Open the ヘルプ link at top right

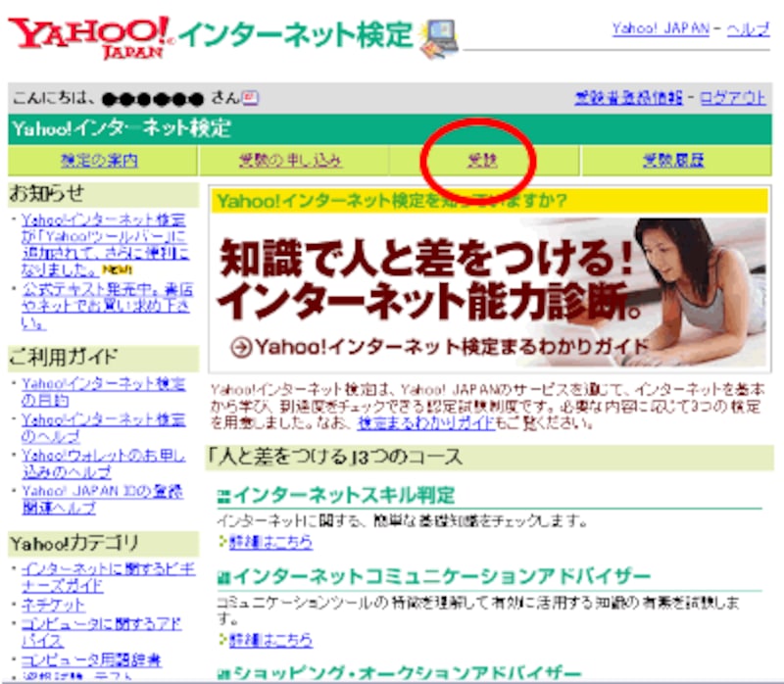(749, 26)
